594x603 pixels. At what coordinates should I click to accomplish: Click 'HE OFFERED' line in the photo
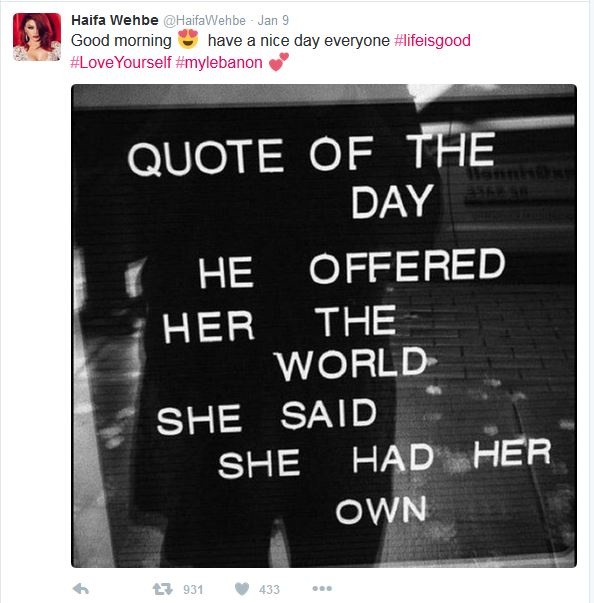pos(351,268)
